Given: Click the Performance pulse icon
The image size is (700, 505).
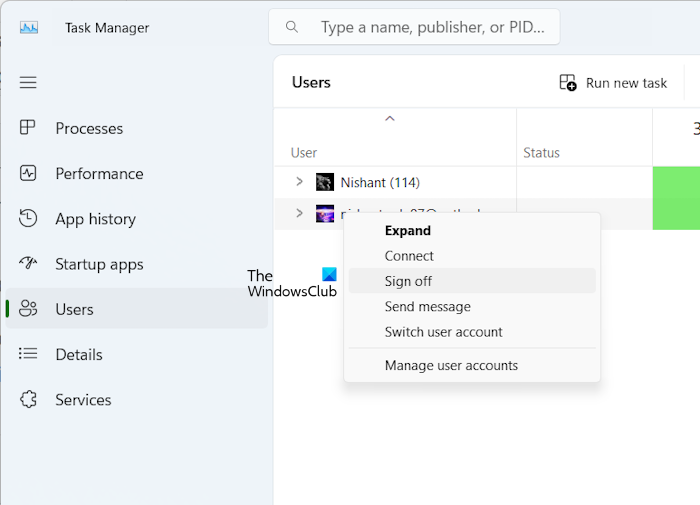Looking at the screenshot, I should pyautogui.click(x=28, y=173).
